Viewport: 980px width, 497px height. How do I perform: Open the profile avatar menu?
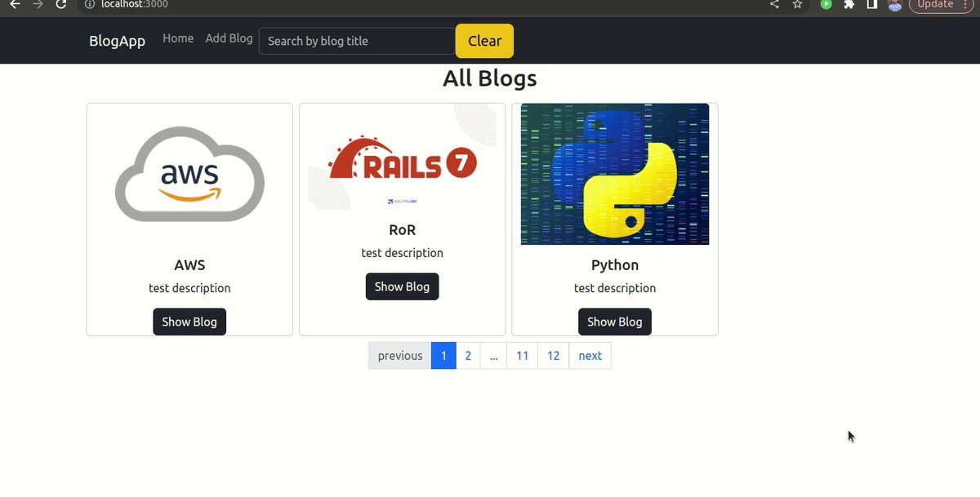895,4
